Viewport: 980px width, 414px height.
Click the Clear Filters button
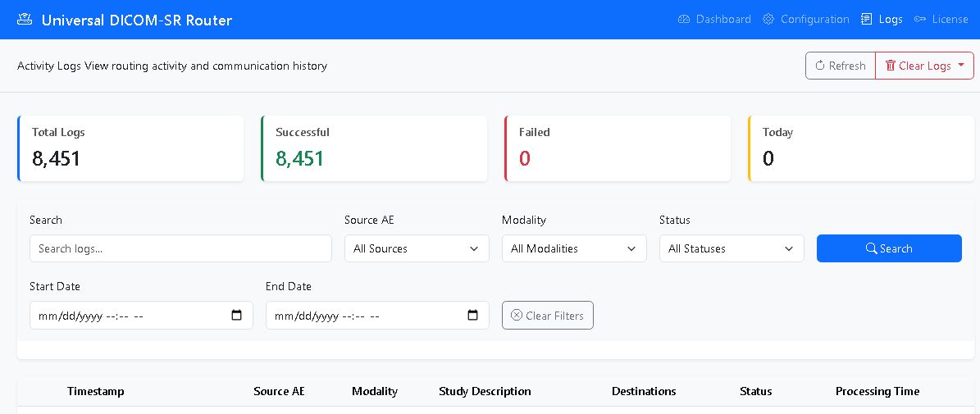coord(547,316)
